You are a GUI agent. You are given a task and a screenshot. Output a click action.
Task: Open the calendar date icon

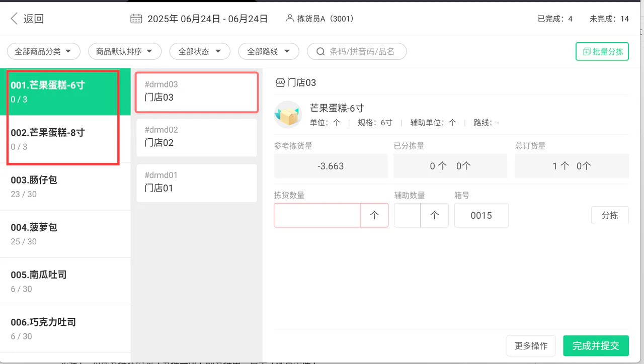[x=136, y=19]
